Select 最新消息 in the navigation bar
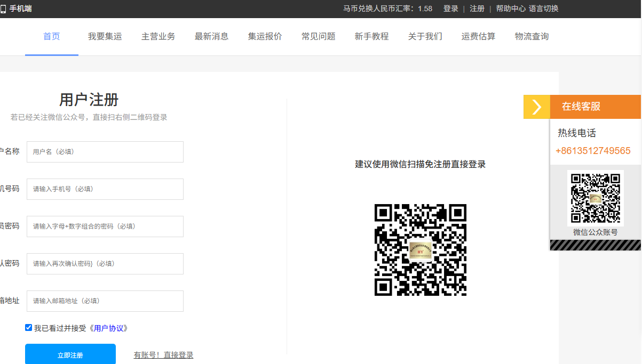This screenshot has height=364, width=642. tap(212, 36)
